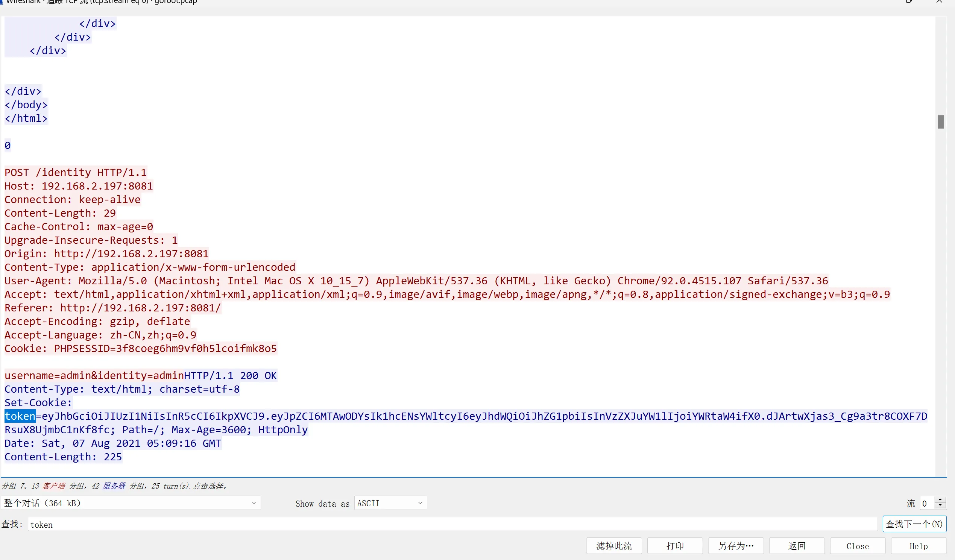The image size is (955, 560).
Task: Click the 打印 print button
Action: [674, 546]
